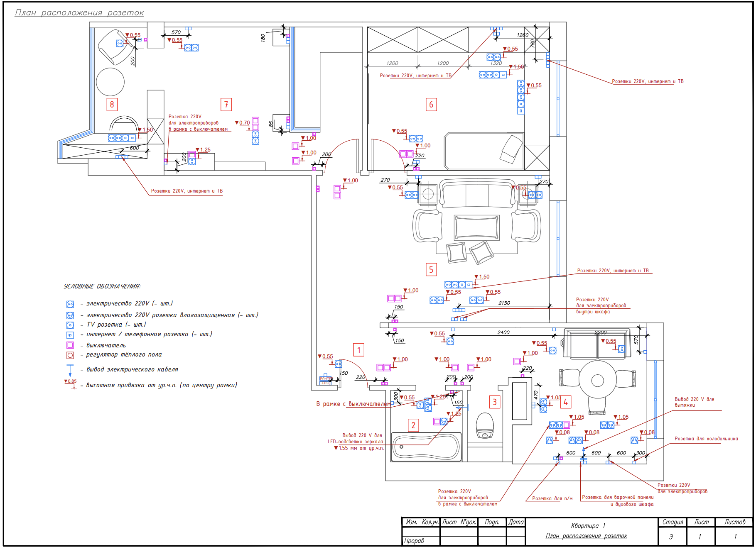Toggle the switch symbol beside the bathtub
Image resolution: width=756 pixels, height=547 pixels.
coord(436,422)
